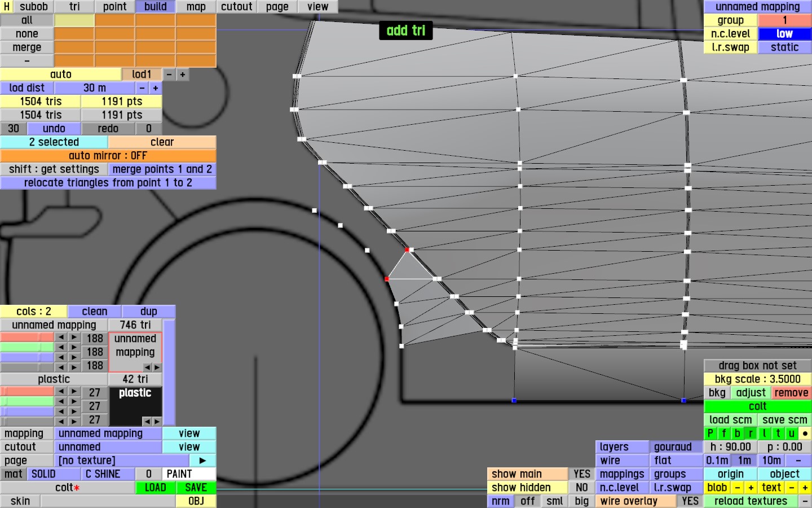
Task: Toggle the l.r.swap 'static' value
Action: [x=785, y=47]
